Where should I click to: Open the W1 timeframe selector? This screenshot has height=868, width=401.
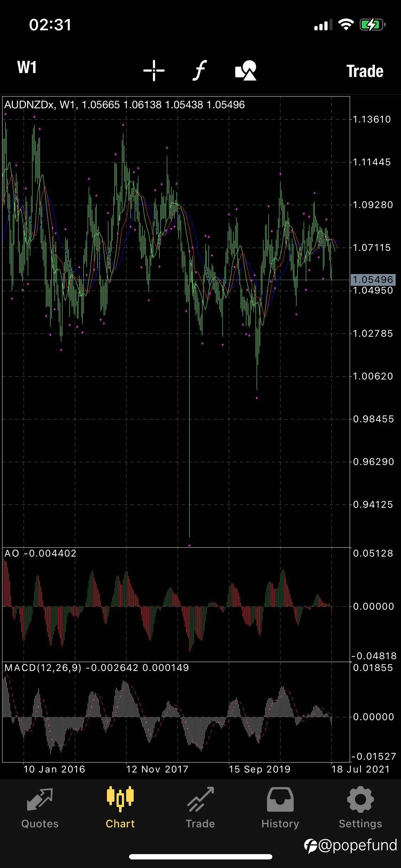point(27,67)
